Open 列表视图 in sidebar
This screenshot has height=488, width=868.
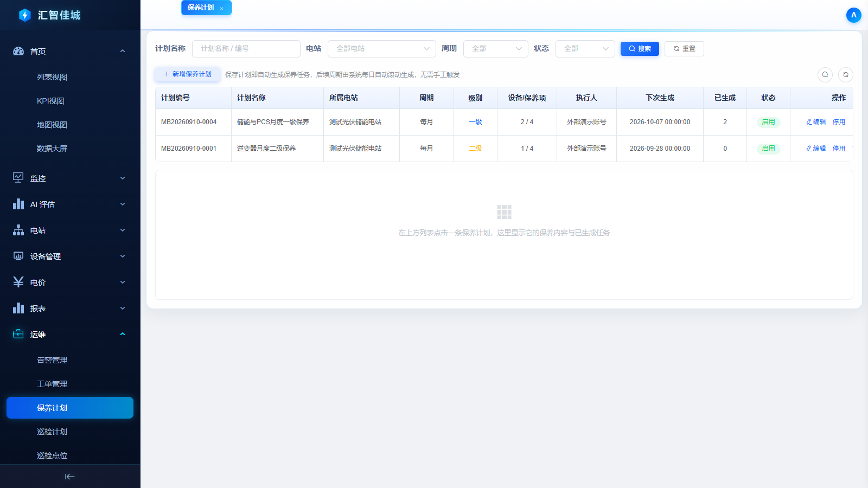(x=52, y=77)
